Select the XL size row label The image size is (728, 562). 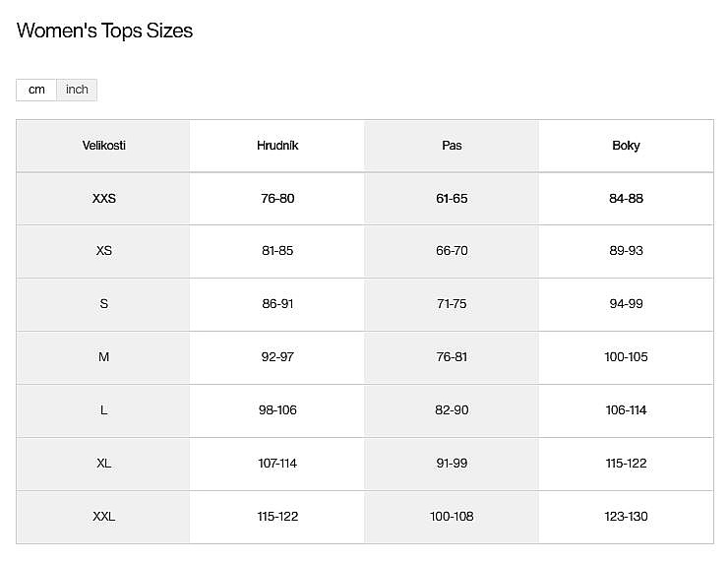coord(104,464)
